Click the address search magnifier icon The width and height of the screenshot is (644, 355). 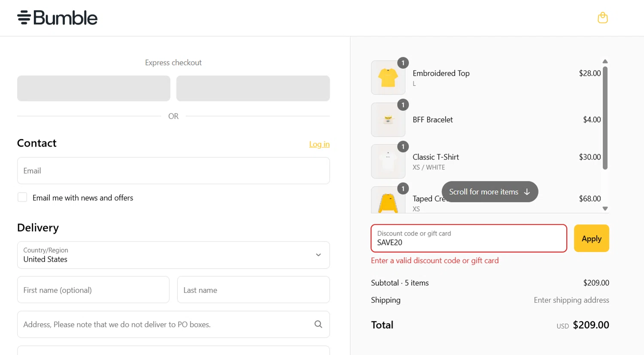[318, 324]
